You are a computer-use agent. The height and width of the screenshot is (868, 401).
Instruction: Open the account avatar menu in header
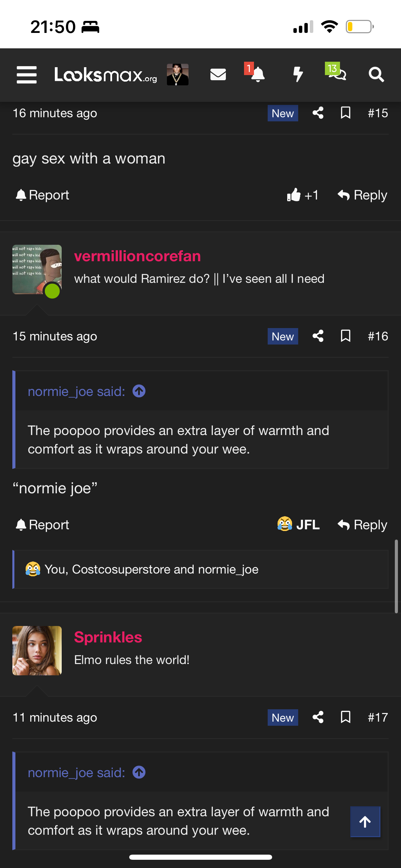(x=178, y=74)
